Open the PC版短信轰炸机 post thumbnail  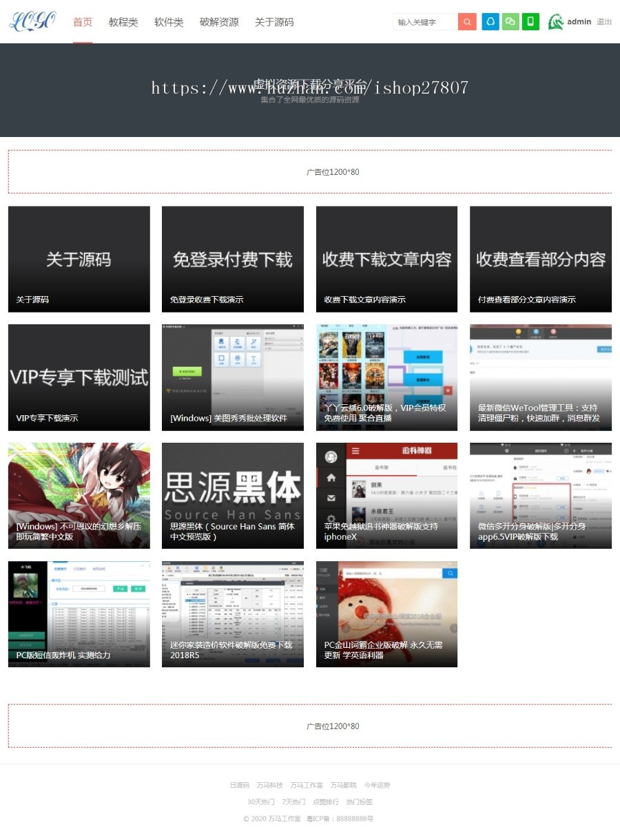tap(79, 614)
